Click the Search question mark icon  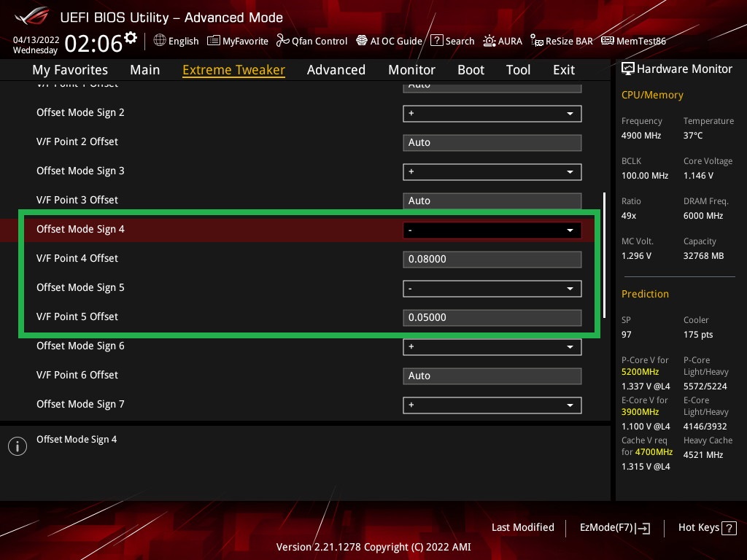point(436,41)
